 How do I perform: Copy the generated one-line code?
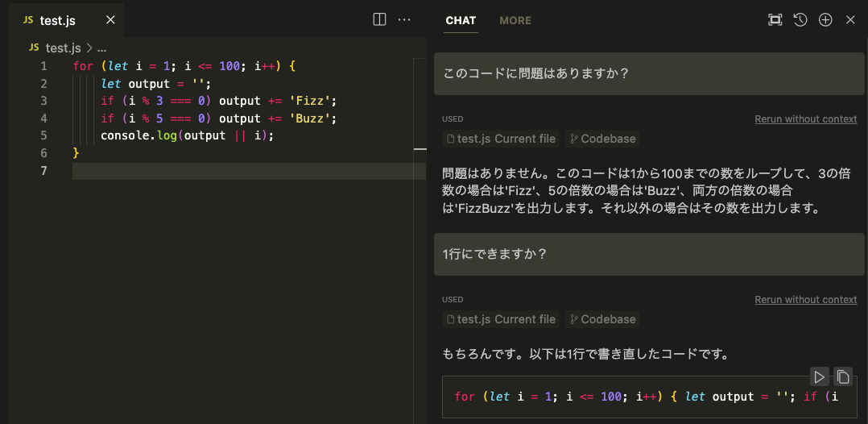point(842,376)
